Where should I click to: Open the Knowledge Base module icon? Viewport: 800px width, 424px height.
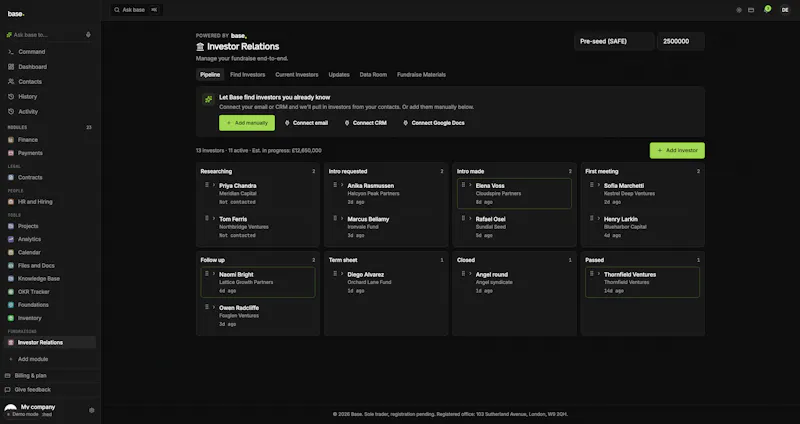coord(11,279)
